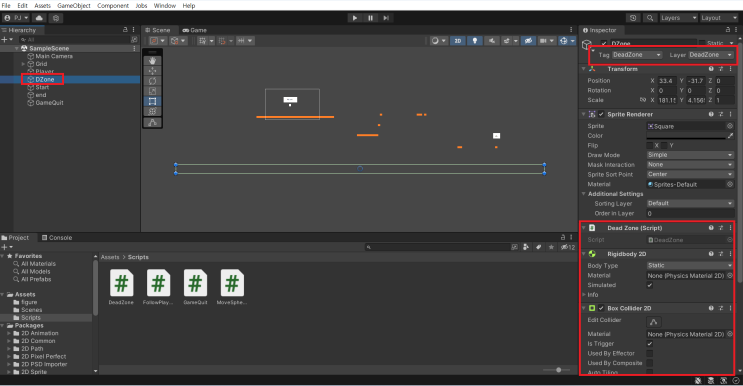This screenshot has height=386, width=743.
Task: Toggle Flip X checkbox
Action: (650, 145)
